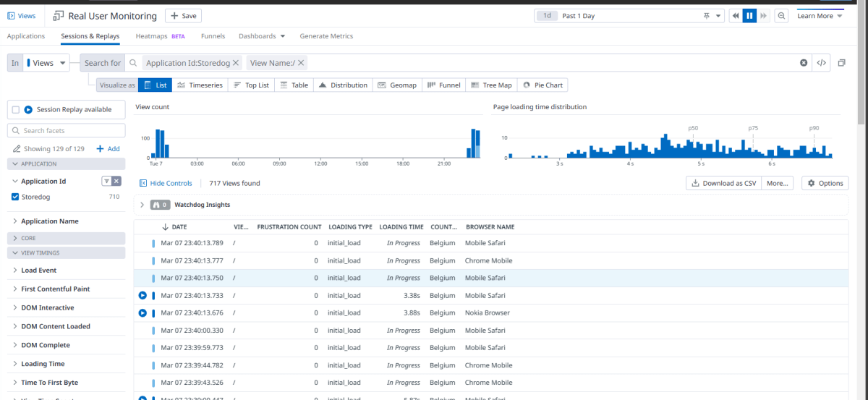Sort by the DATE column header
The image size is (868, 400).
tap(175, 227)
